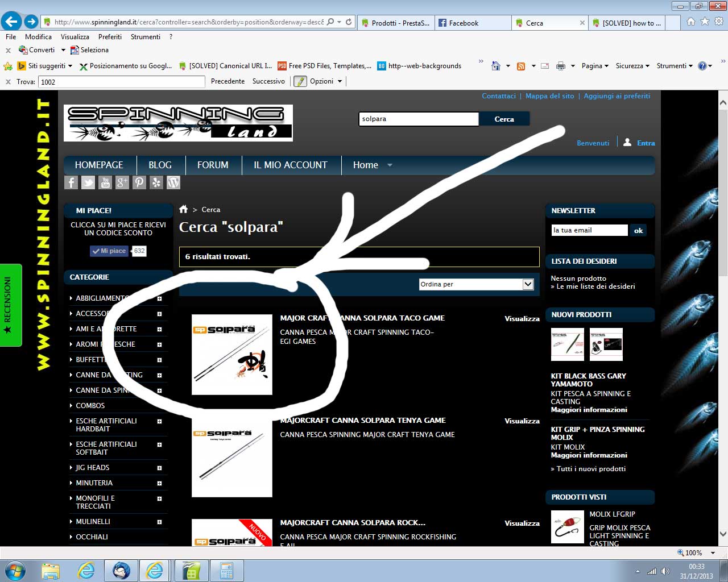Viewport: 728px width, 582px height.
Task: Switch to the Prodotti - PrestaShop tab
Action: point(395,23)
